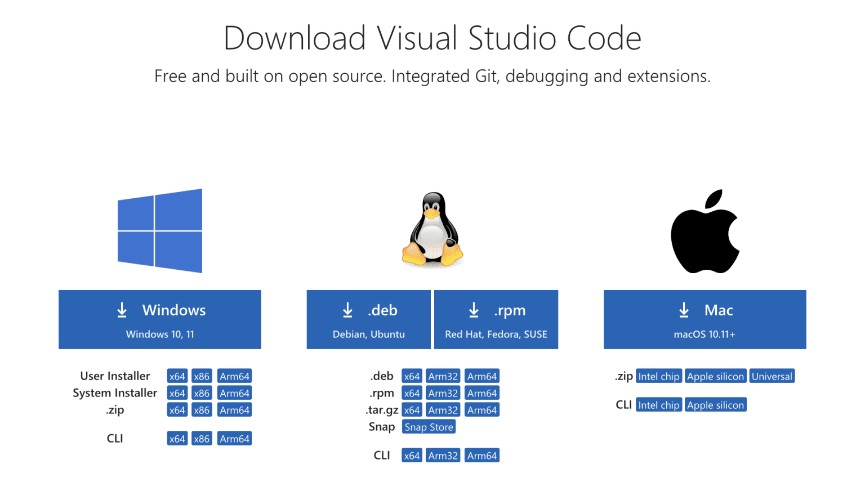
Task: Click the Windows logo icon
Action: (x=159, y=231)
